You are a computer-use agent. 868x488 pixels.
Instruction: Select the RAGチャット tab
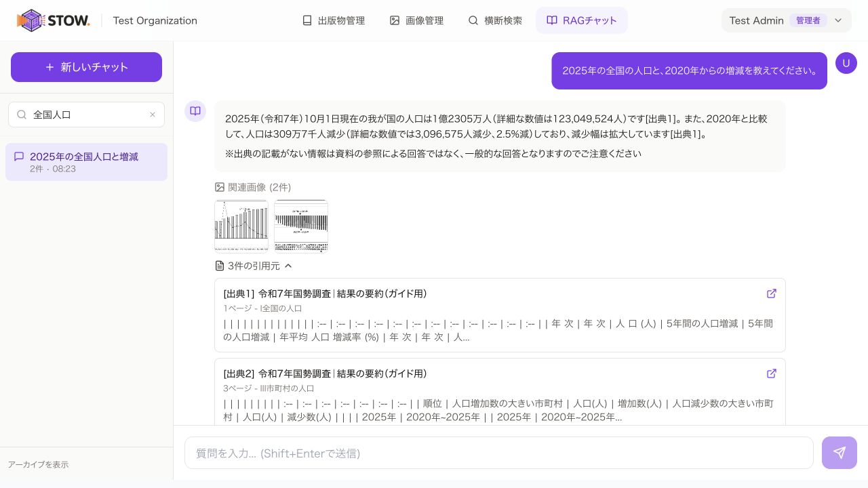582,20
